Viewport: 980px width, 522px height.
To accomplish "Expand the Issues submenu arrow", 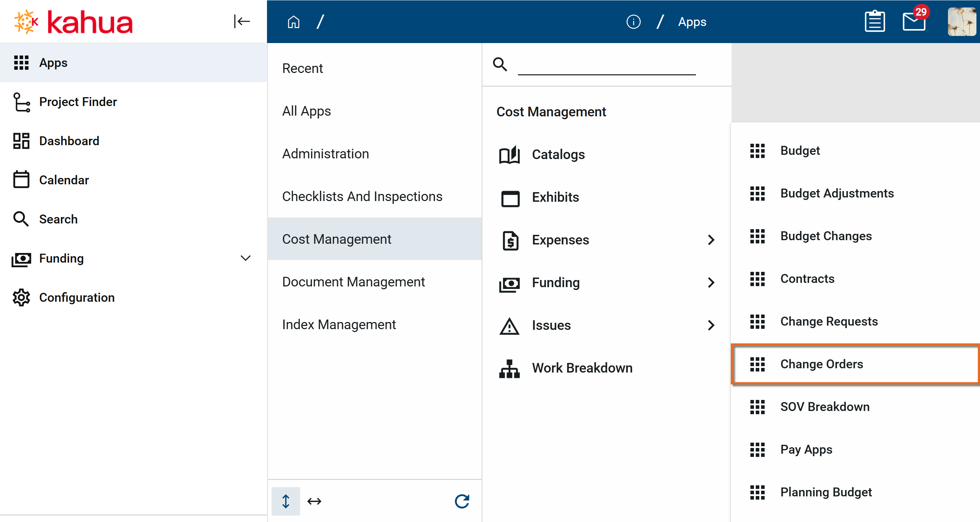I will point(711,325).
